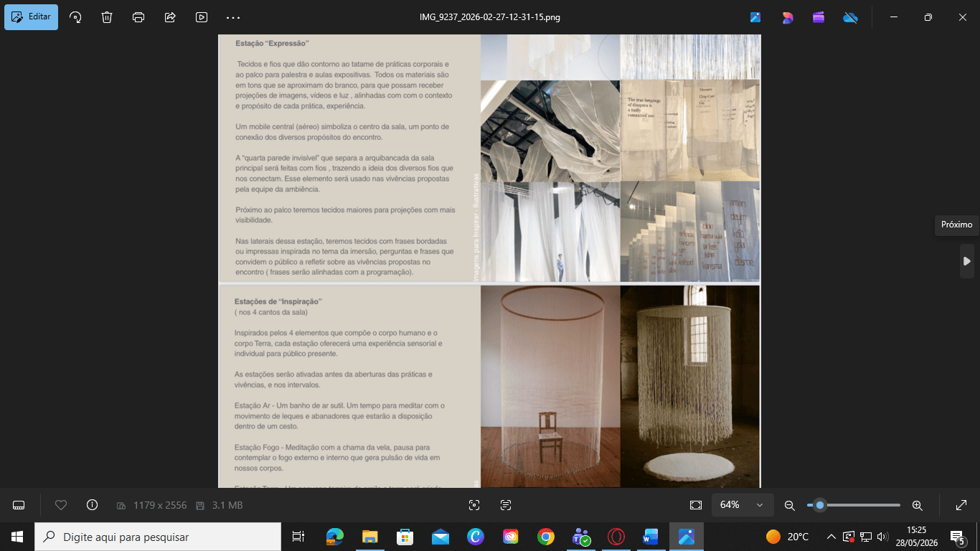This screenshot has height=551, width=980.
Task: Mark photo as favorite with heart icon
Action: pos(61,505)
